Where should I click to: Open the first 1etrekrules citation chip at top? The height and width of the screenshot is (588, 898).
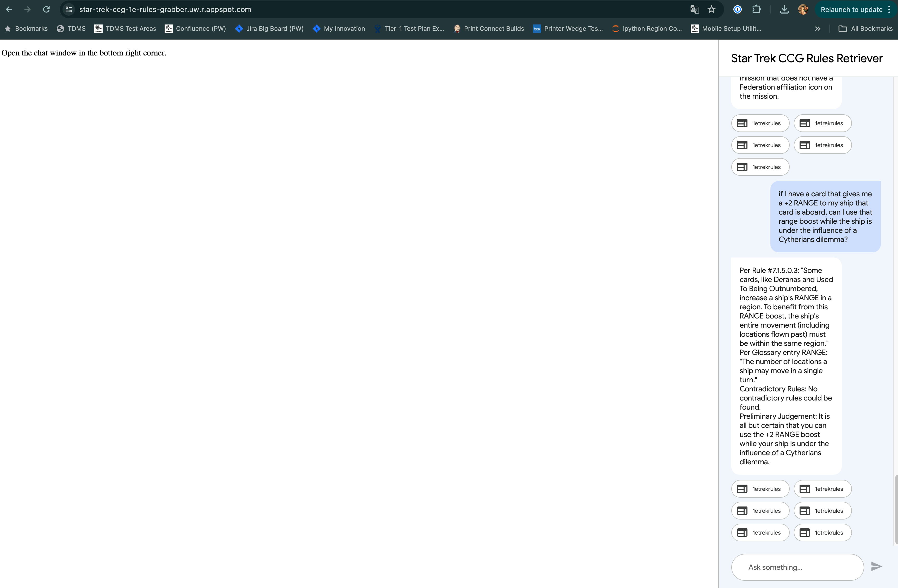click(760, 123)
